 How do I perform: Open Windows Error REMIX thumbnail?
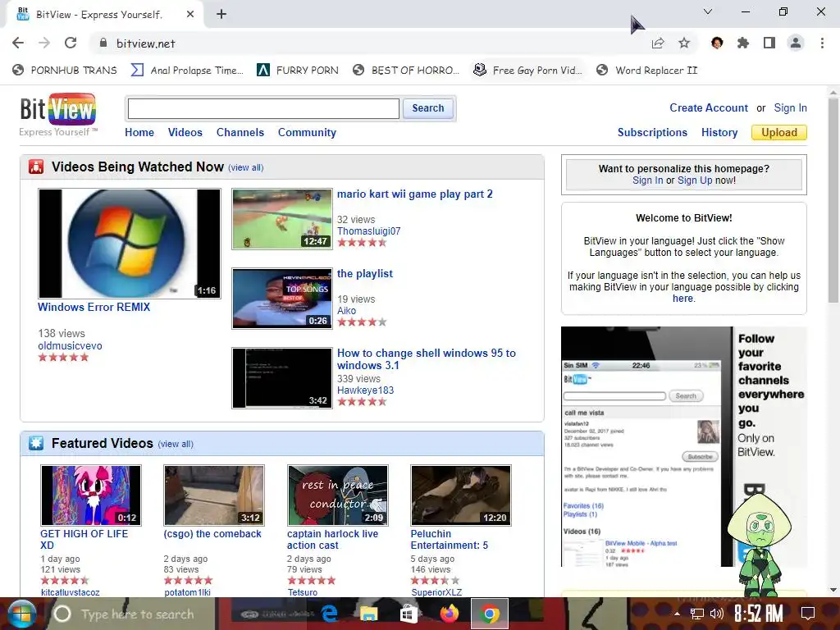click(129, 243)
